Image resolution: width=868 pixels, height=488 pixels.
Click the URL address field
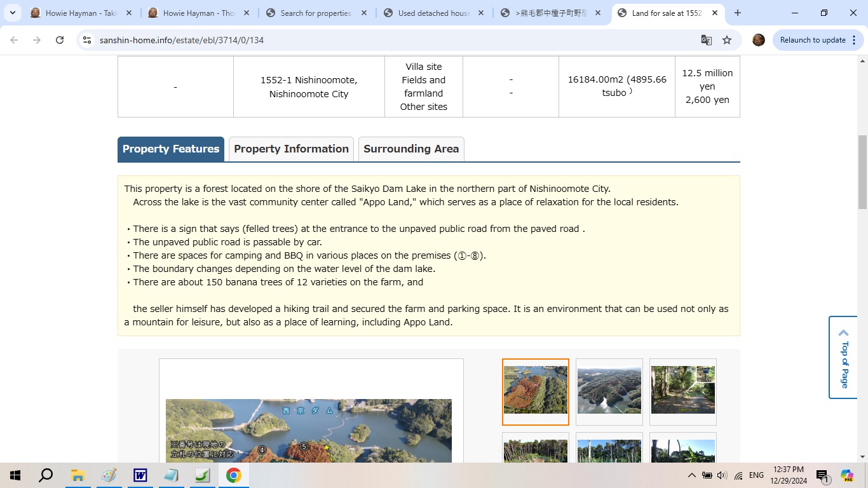(x=381, y=40)
